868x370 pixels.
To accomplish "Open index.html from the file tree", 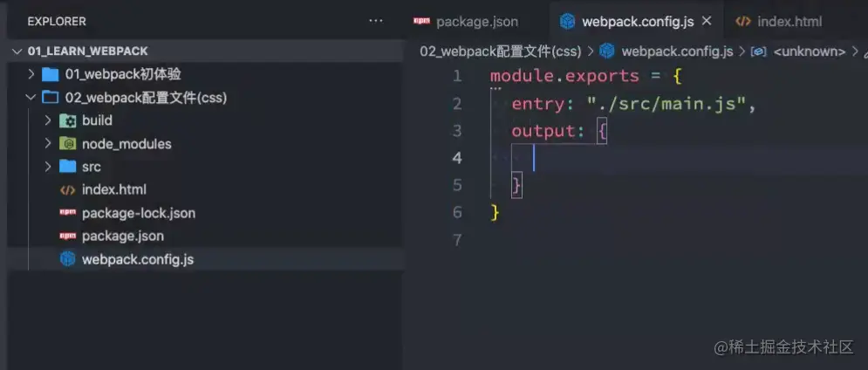I will 114,189.
